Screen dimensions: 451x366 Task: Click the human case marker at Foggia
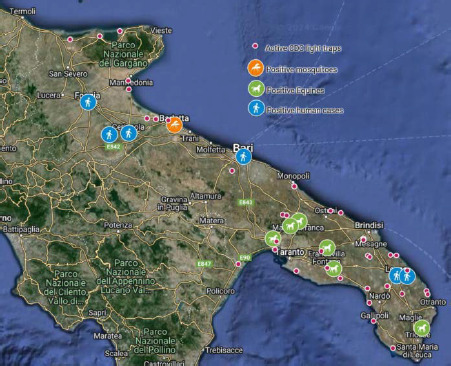[x=88, y=102]
